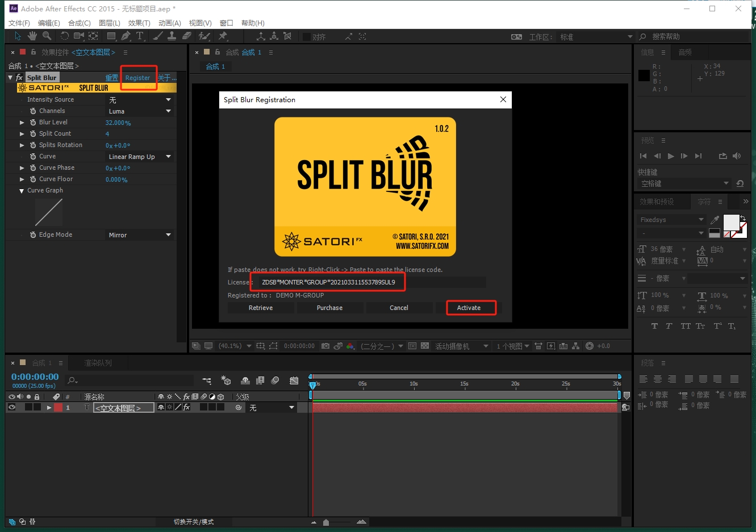Screen dimensions: 756x532
Task: Open the Graph Editor in the timeline
Action: click(x=295, y=380)
